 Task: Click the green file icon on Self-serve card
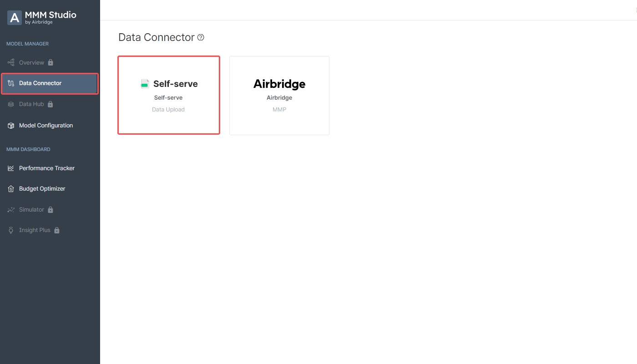(145, 84)
